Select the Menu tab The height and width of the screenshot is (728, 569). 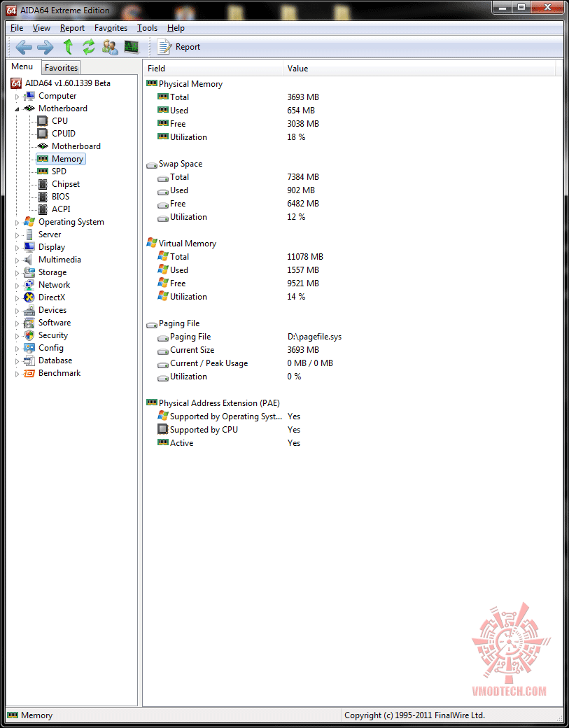pyautogui.click(x=22, y=66)
